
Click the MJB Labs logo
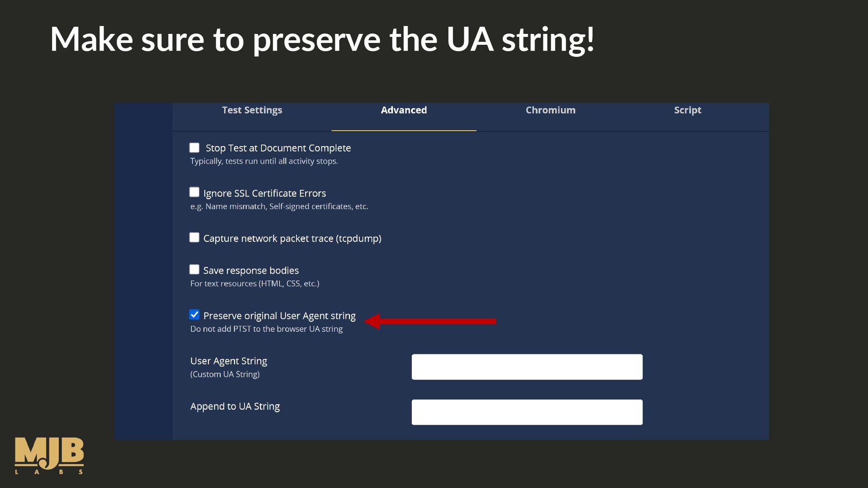click(x=49, y=455)
